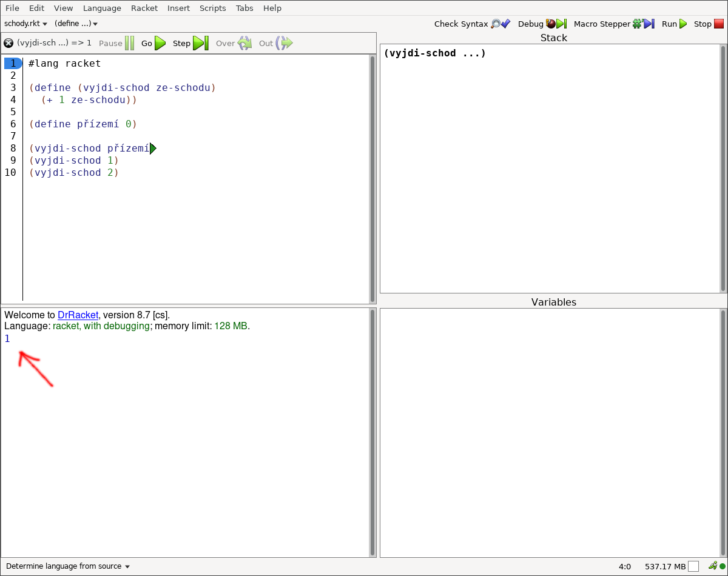
Task: Click the Step debugger button
Action: tap(190, 43)
